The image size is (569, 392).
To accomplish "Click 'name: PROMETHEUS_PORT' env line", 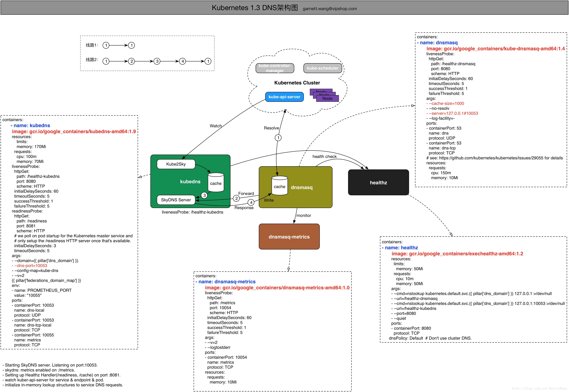I will (x=42, y=290).
